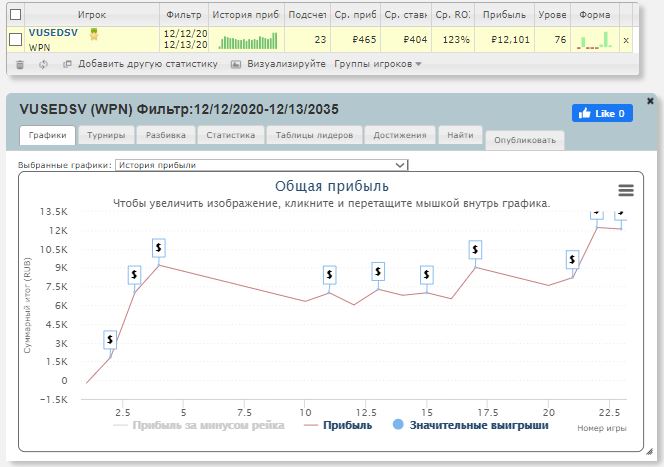Sort by the Подсчет column header
The height and width of the screenshot is (467, 664).
coord(307,15)
